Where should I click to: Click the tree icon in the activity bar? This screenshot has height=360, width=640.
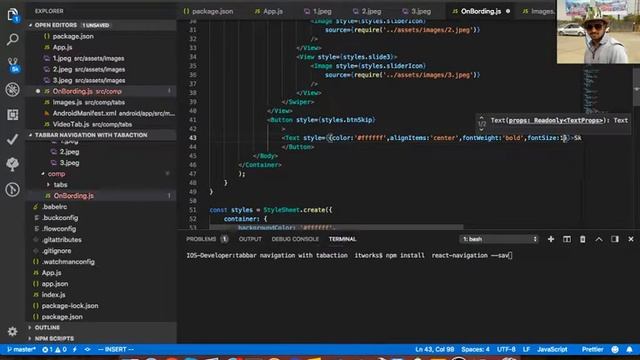point(13,164)
